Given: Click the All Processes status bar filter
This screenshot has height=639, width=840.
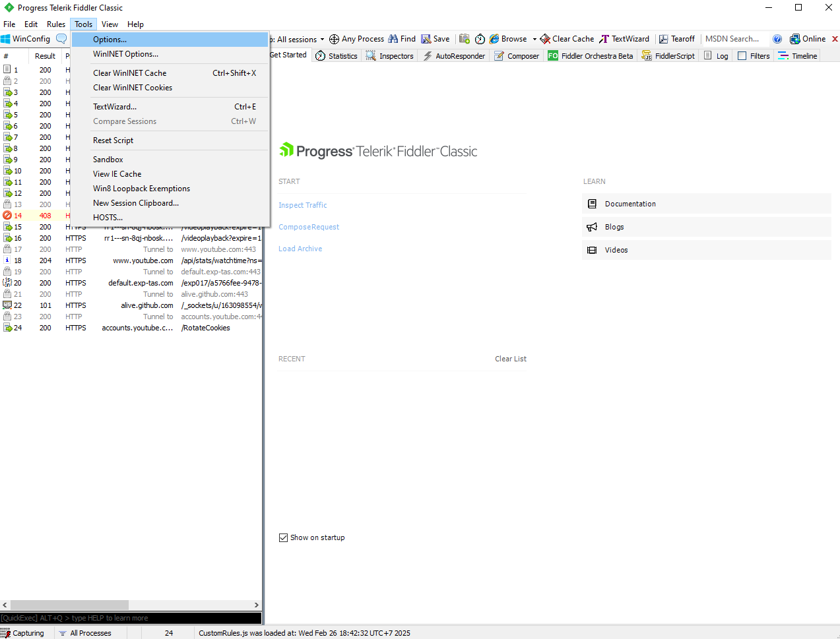Looking at the screenshot, I should 86,633.
